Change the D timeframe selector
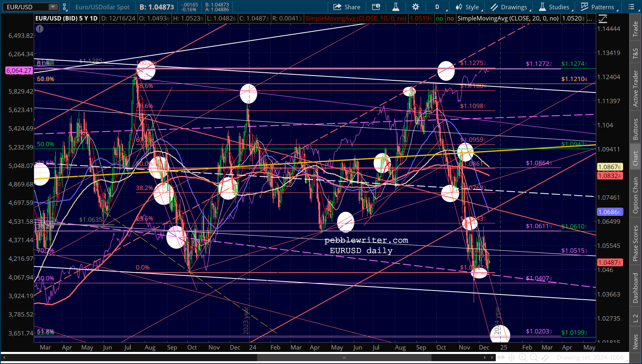The width and height of the screenshot is (642, 364). tap(437, 7)
